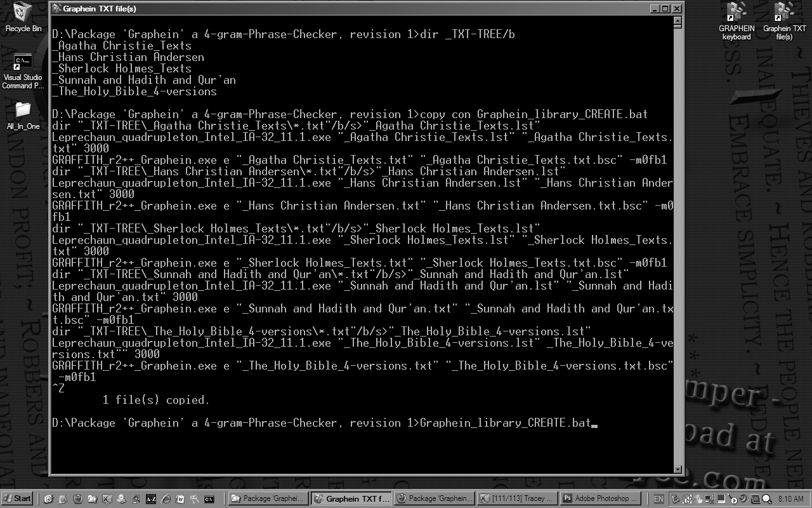Launch Word from quick launch bar
812x508 pixels.
coord(180,498)
